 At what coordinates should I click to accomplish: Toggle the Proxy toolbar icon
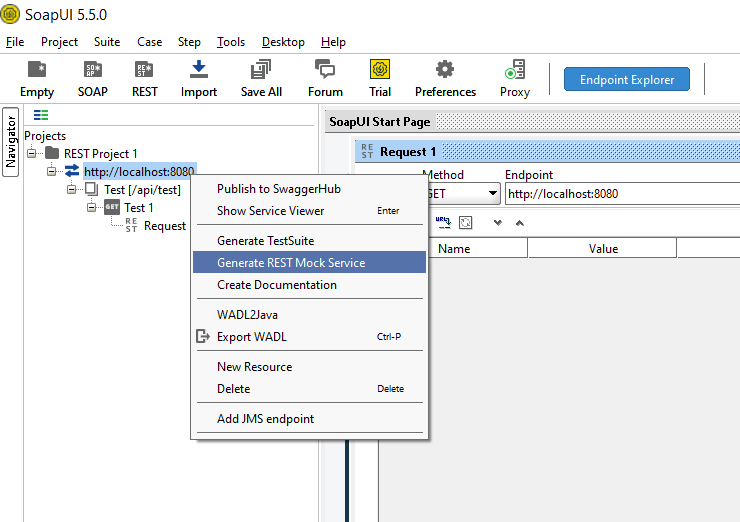coord(514,78)
